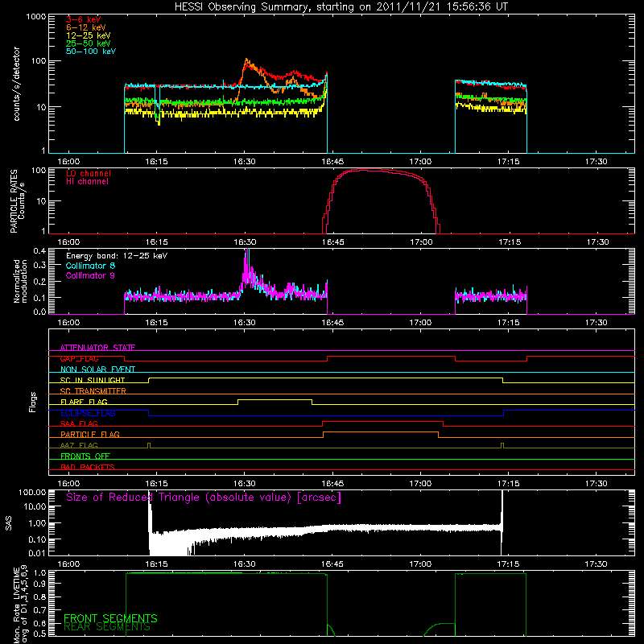
Task: Click the NON SOLAR EVENT flag label
Action: tap(97, 369)
